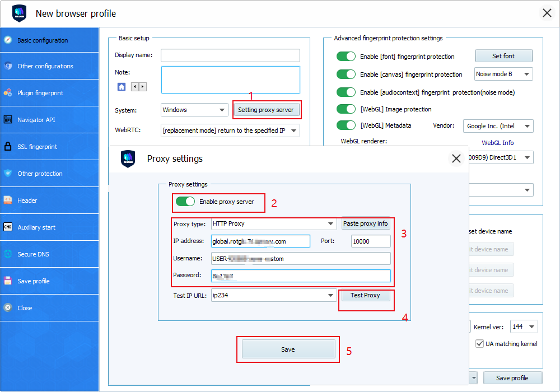Click the Basic configuration sidebar icon
This screenshot has height=392, width=560.
(8, 40)
